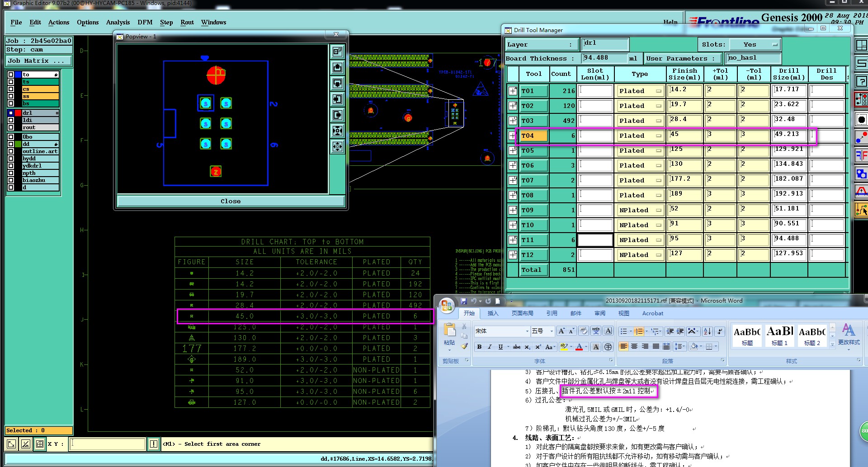This screenshot has height=467, width=868.
Task: Center align paragraph in Word
Action: click(x=634, y=347)
